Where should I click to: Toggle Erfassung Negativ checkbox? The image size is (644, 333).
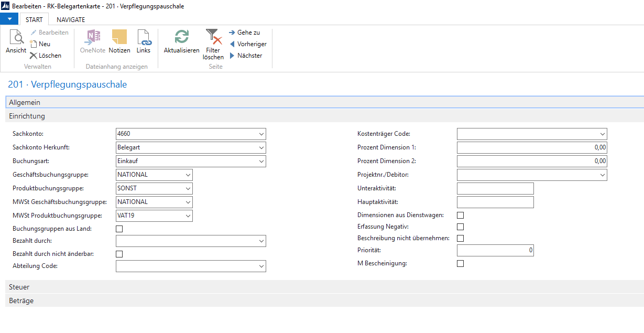coord(460,227)
